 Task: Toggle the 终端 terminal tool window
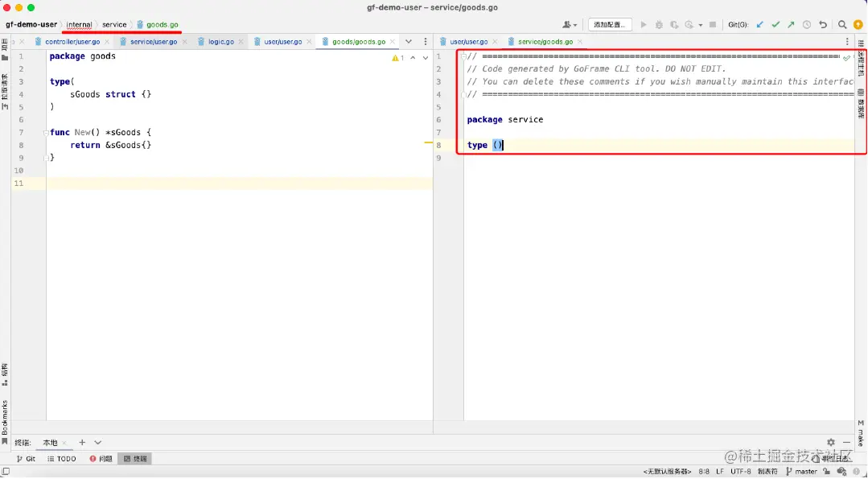[135, 459]
